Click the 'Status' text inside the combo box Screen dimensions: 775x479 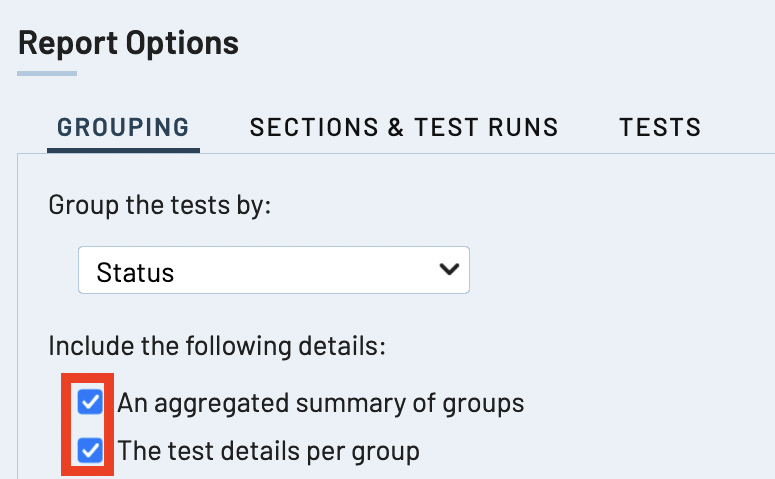tap(135, 272)
